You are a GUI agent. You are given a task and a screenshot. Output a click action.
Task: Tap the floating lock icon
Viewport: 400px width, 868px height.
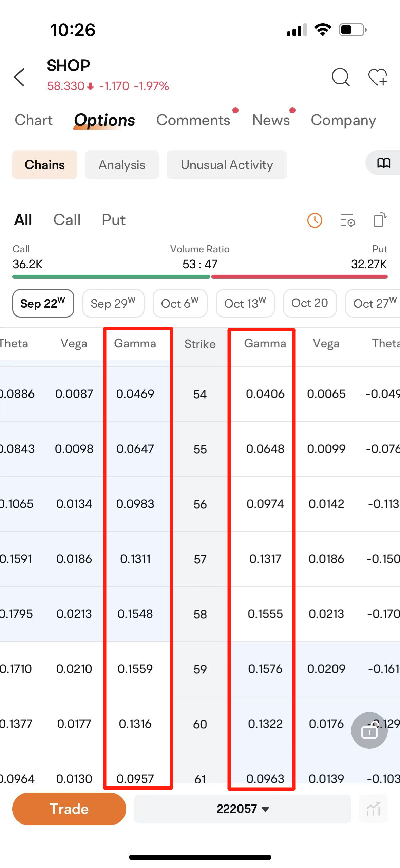[369, 730]
